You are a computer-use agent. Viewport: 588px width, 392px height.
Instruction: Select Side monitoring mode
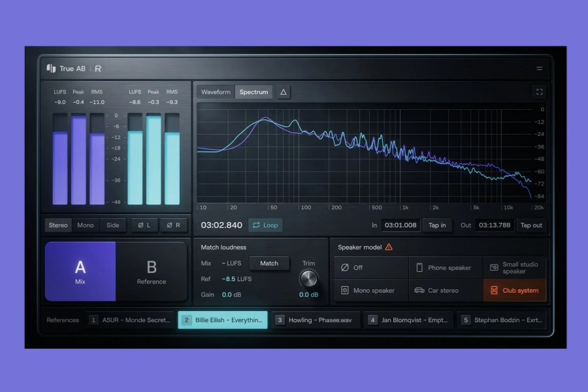112,225
